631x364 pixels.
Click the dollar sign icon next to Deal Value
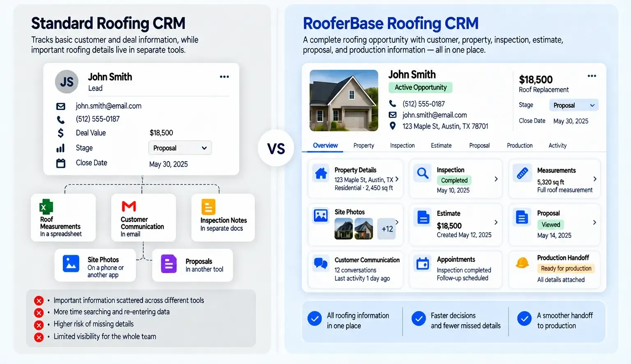coord(61,133)
